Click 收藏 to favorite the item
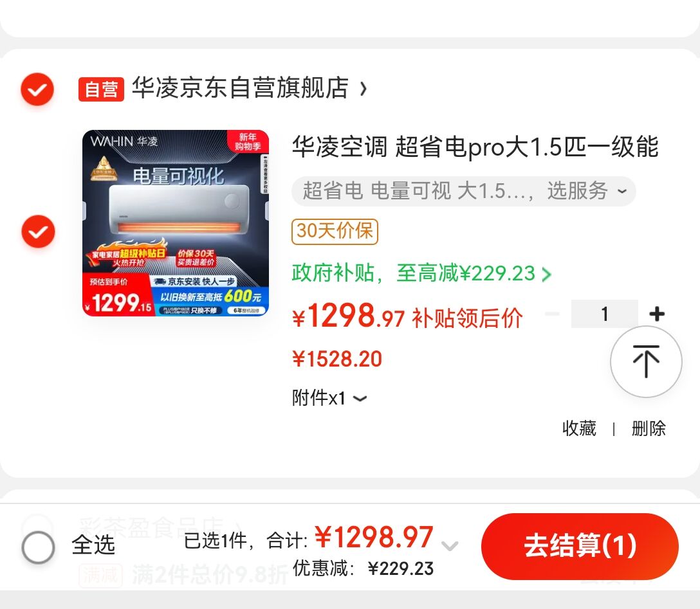The height and width of the screenshot is (609, 700). pyautogui.click(x=579, y=428)
